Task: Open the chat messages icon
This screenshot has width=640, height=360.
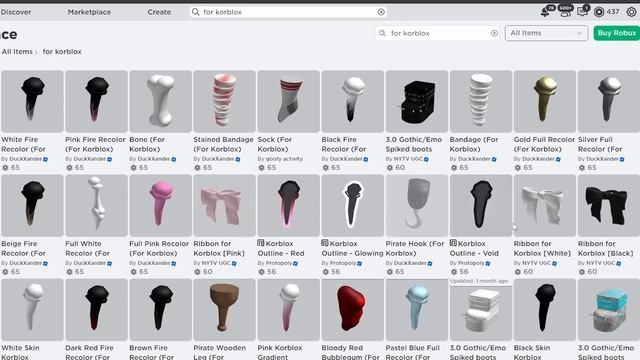Action: tap(582, 12)
